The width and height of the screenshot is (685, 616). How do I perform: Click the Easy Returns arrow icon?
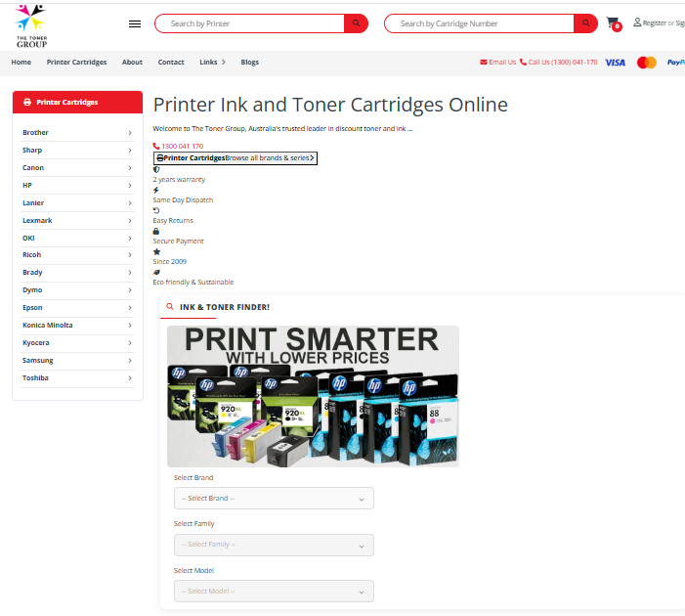156,211
